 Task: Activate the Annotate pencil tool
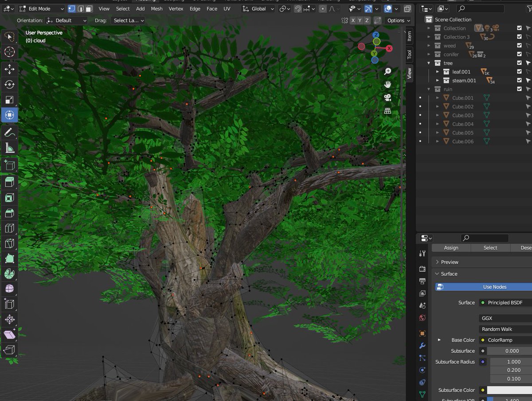point(9,132)
